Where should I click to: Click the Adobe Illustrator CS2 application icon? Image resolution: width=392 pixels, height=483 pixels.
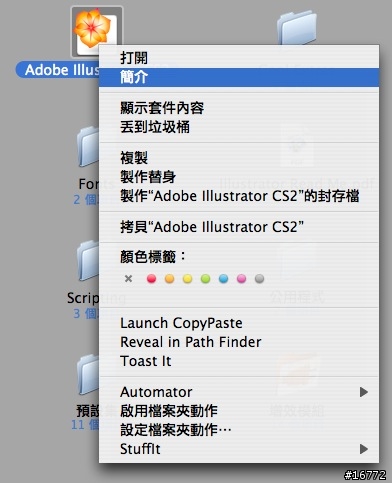[97, 29]
